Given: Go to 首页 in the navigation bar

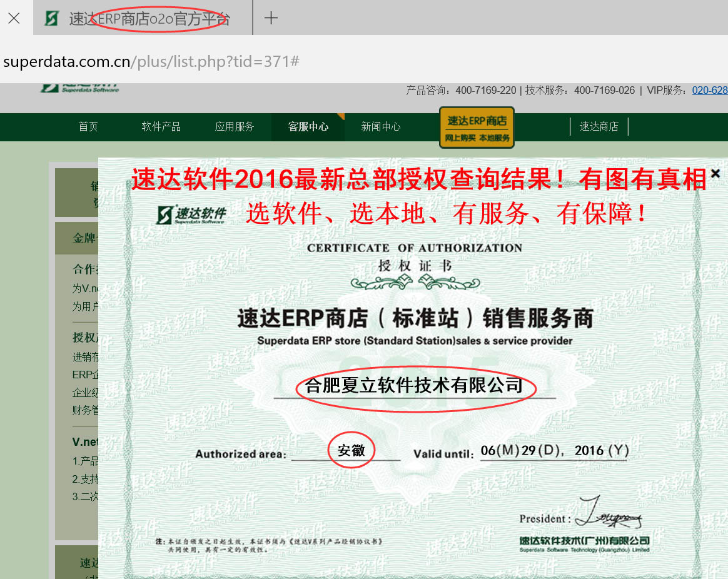Looking at the screenshot, I should [88, 126].
